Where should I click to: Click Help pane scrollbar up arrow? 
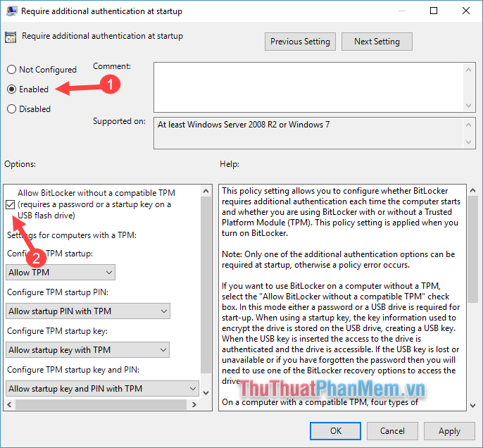coord(473,190)
